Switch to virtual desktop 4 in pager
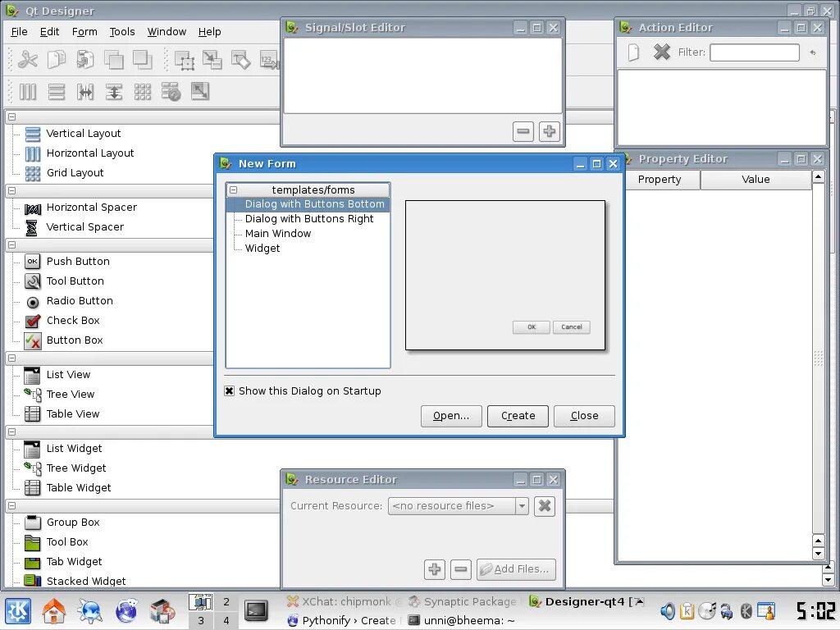The height and width of the screenshot is (630, 840). click(x=226, y=620)
